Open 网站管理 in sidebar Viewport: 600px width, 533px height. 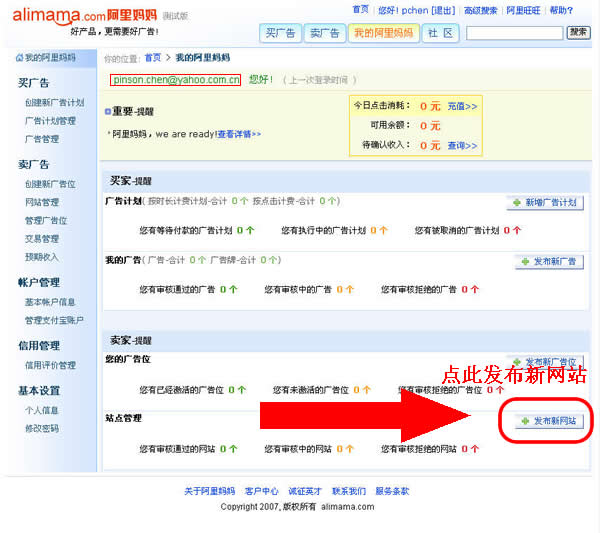pyautogui.click(x=42, y=202)
